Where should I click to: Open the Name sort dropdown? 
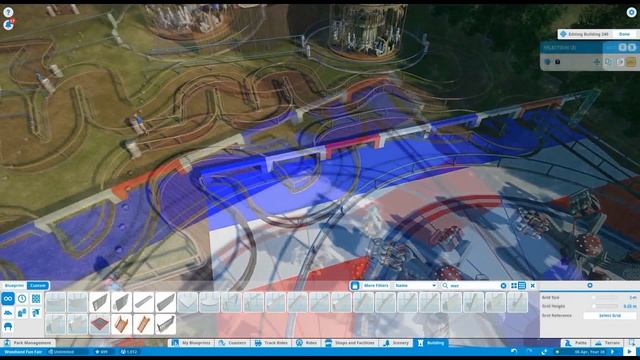click(x=415, y=286)
